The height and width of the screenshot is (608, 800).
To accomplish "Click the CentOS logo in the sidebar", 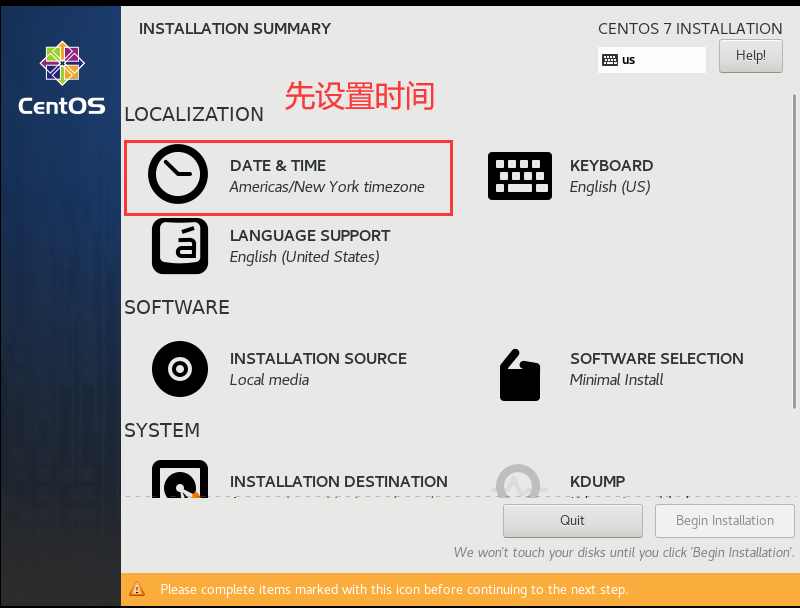I will [x=62, y=78].
